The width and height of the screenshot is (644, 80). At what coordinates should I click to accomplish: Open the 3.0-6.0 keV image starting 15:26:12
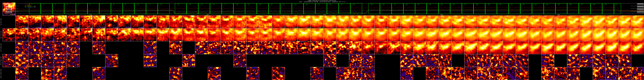tap(278, 22)
